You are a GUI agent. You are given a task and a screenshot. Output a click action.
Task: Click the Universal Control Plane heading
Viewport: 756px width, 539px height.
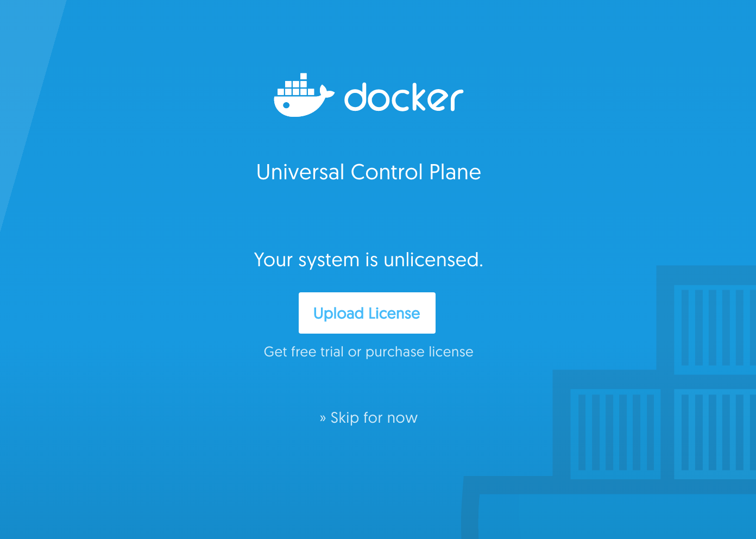coord(369,172)
